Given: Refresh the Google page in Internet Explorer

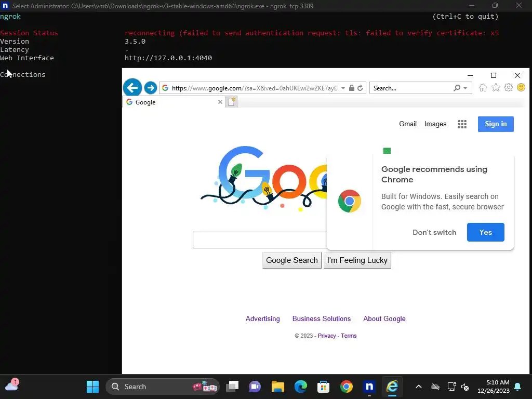Looking at the screenshot, I should (x=361, y=88).
